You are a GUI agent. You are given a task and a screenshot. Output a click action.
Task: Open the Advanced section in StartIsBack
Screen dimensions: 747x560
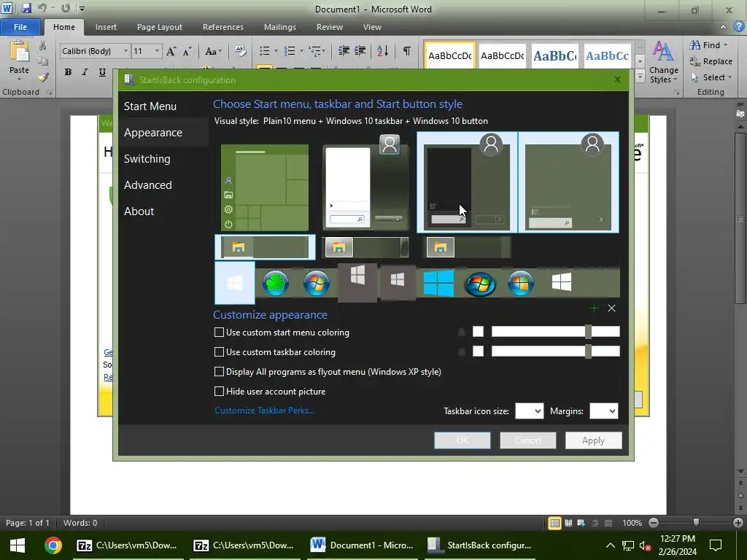[x=147, y=184]
